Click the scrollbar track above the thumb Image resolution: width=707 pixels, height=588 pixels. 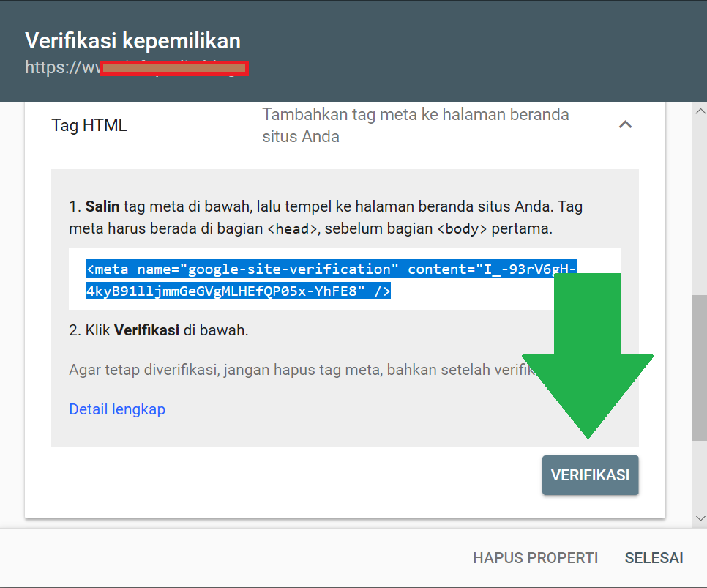point(700,205)
